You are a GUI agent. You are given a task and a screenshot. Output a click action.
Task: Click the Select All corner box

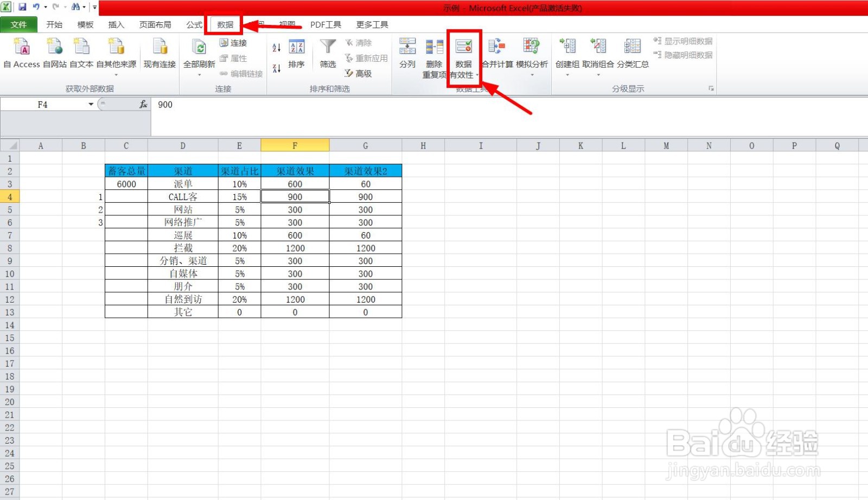click(10, 145)
